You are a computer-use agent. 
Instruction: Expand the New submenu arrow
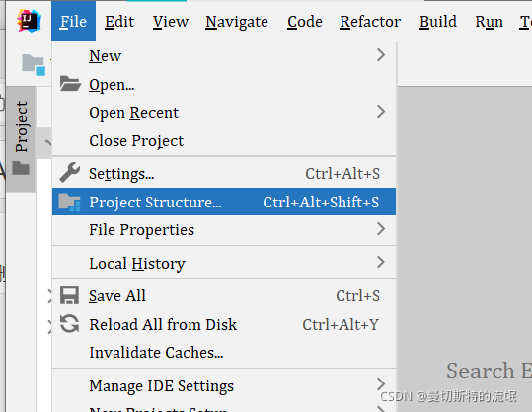(x=381, y=54)
